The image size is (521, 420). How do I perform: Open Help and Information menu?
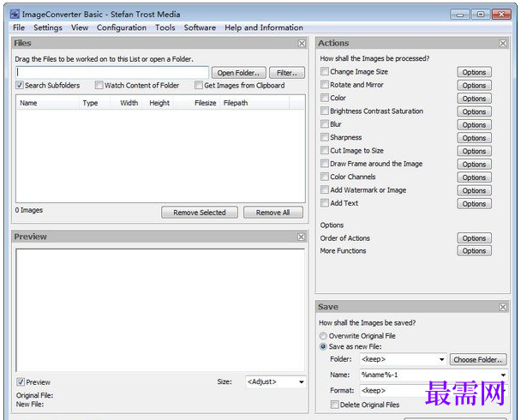click(x=264, y=27)
